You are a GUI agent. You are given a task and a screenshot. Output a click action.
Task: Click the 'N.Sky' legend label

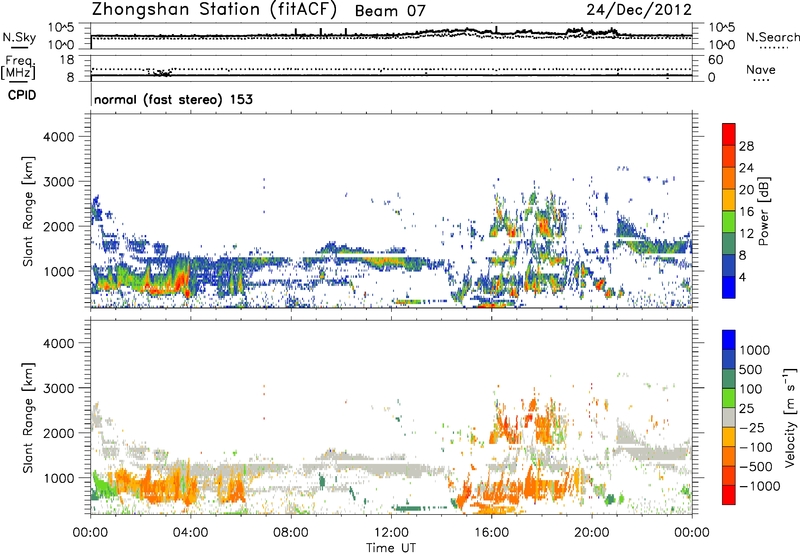tap(19, 37)
